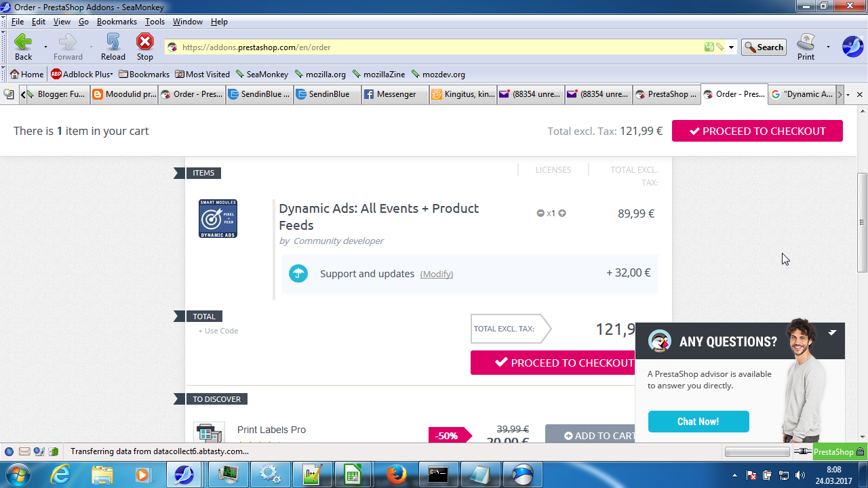
Task: Open Mail & Newsgroups from status bar
Action: click(24, 451)
